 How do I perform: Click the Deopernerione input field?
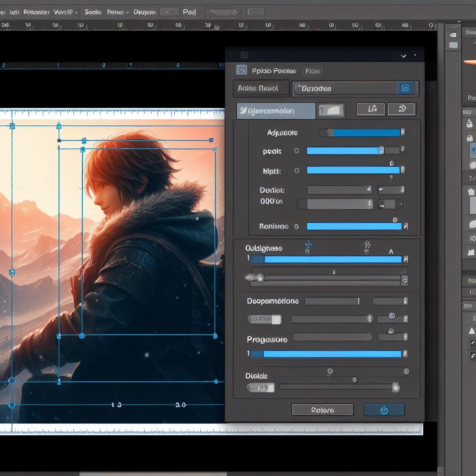[332, 301]
